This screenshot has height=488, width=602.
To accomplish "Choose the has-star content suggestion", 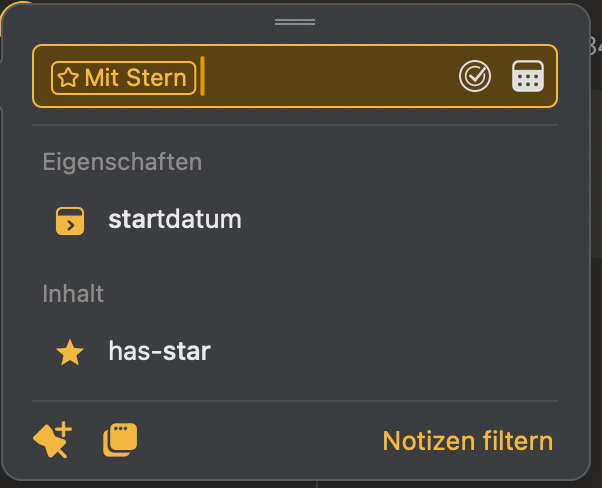I will 159,351.
